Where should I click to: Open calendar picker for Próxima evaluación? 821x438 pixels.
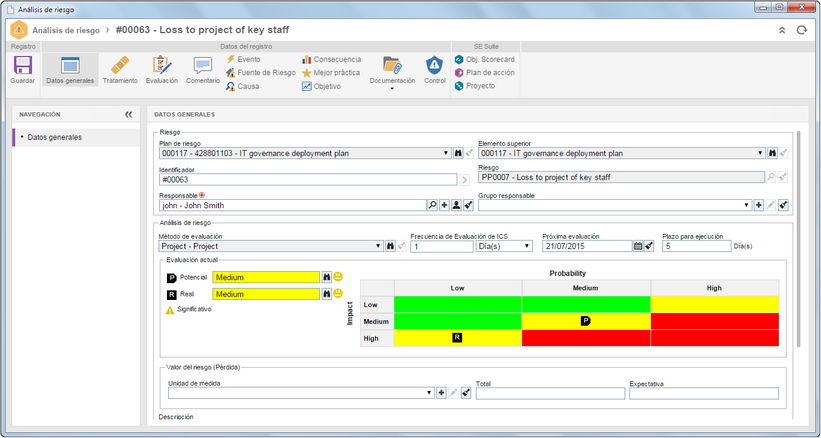tap(638, 246)
